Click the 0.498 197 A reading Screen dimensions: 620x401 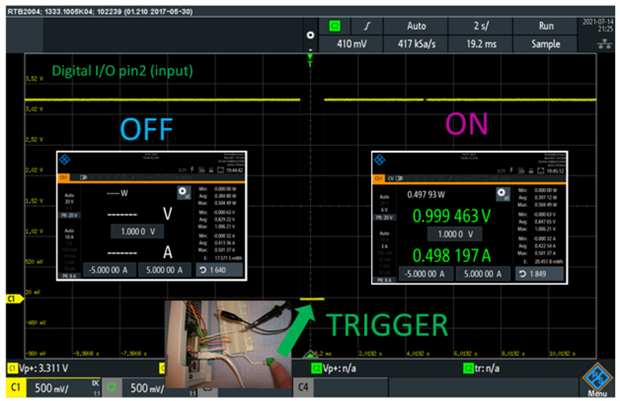(452, 255)
